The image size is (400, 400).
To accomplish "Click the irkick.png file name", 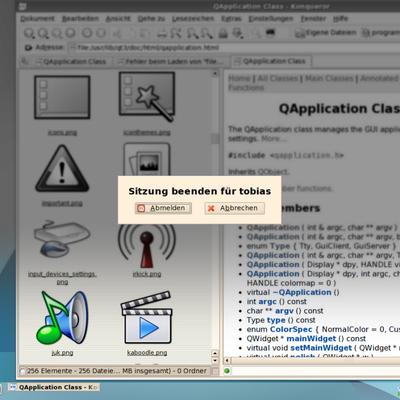I will [147, 274].
